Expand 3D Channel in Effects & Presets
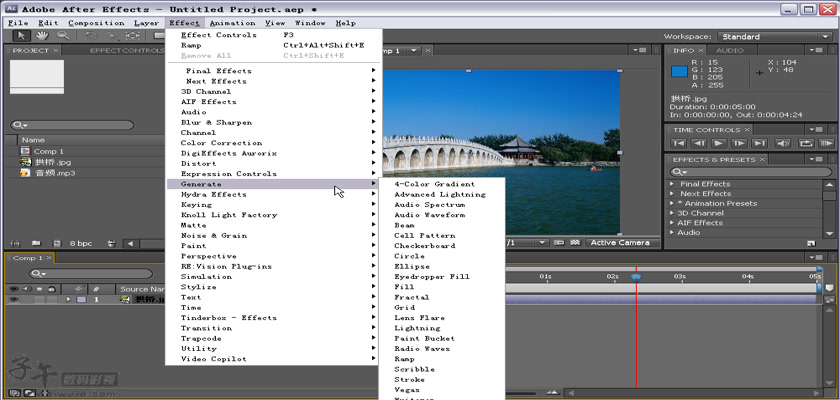The height and width of the screenshot is (400, 840). point(672,213)
